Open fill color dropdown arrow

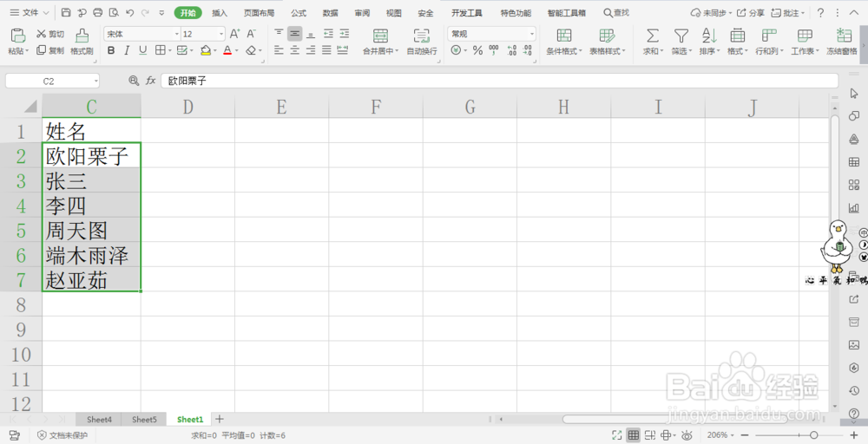pyautogui.click(x=214, y=51)
